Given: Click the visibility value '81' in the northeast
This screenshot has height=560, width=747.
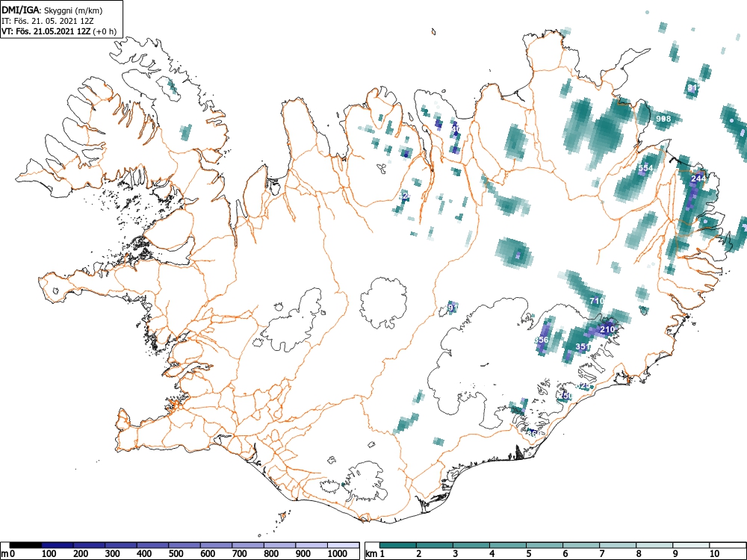Looking at the screenshot, I should pos(692,87).
